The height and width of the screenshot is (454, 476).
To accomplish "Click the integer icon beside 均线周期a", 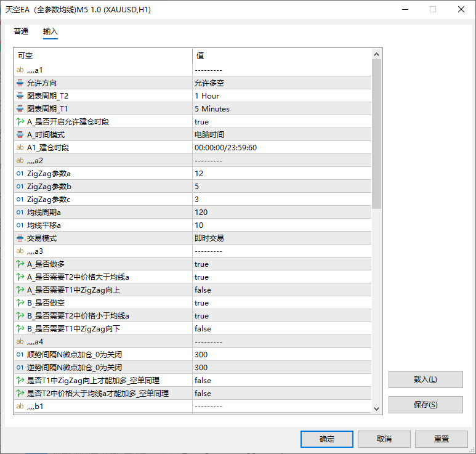I will pos(20,213).
